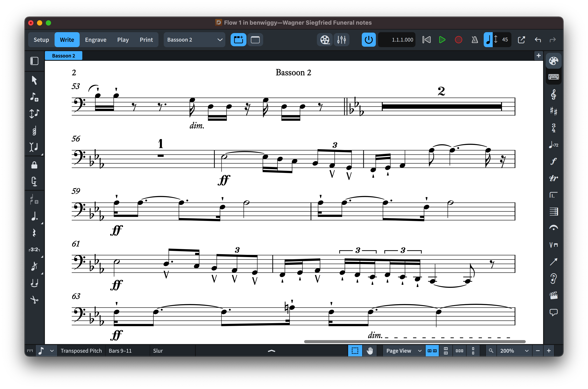588x389 pixels.
Task: Toggle pitch before duration input
Action: pyautogui.click(x=34, y=113)
